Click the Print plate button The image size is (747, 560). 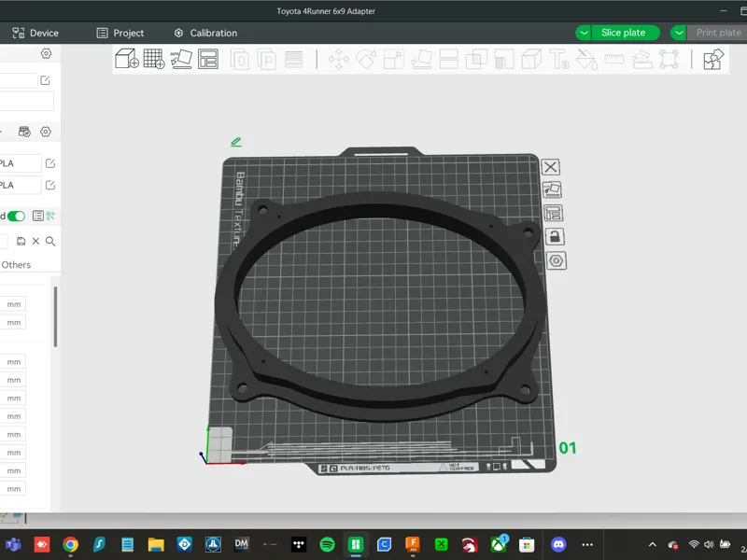click(x=717, y=33)
